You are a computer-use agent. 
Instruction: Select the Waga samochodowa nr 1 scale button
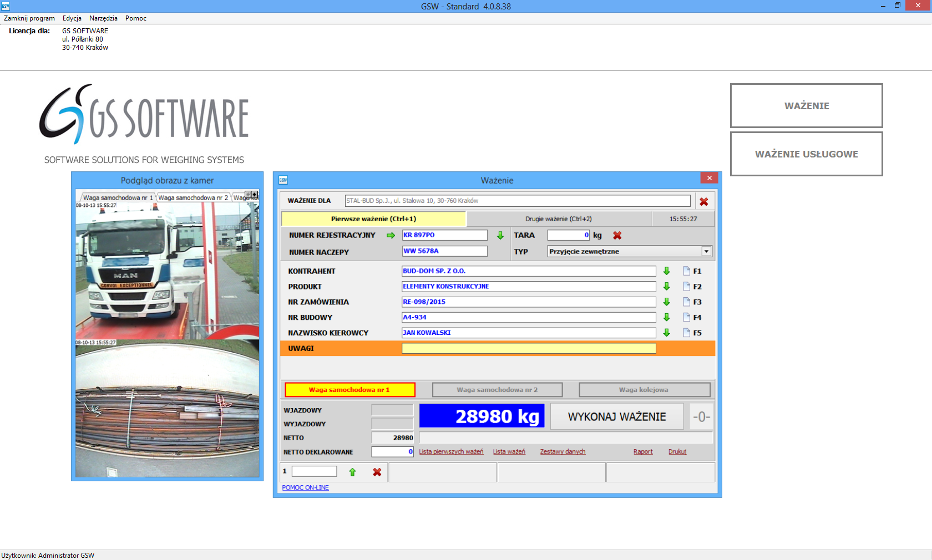click(x=349, y=390)
